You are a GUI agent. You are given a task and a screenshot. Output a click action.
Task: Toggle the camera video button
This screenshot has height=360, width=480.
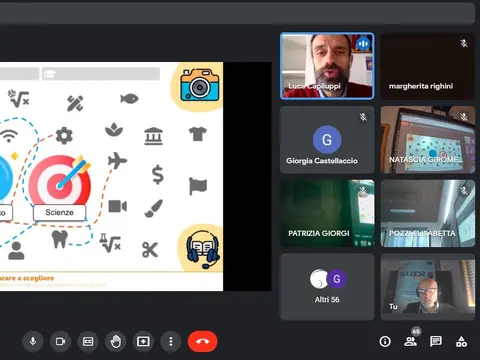(x=60, y=341)
